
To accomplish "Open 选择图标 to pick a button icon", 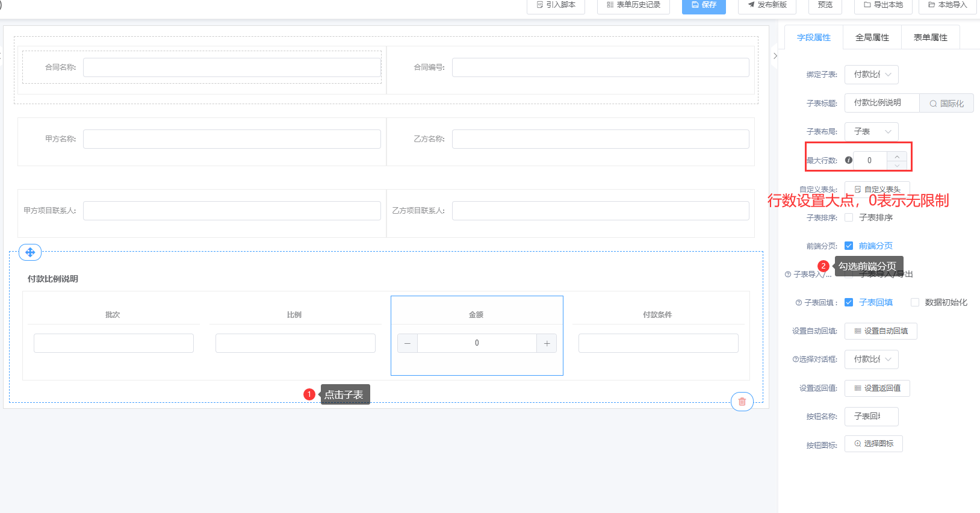I will pyautogui.click(x=873, y=444).
